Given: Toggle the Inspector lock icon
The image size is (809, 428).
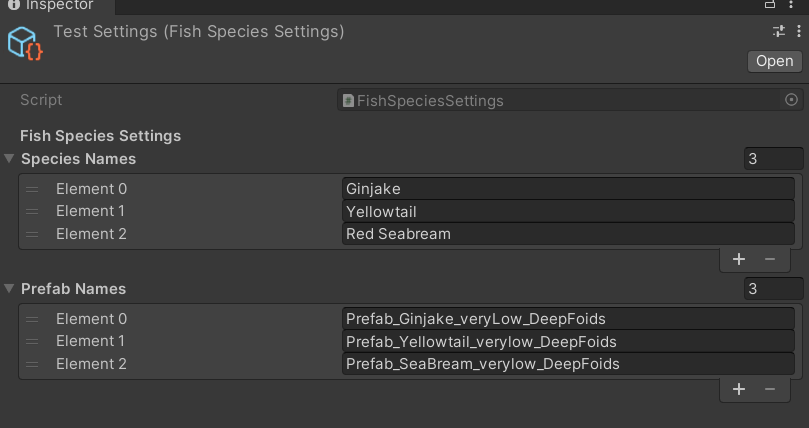Looking at the screenshot, I should (771, 6).
